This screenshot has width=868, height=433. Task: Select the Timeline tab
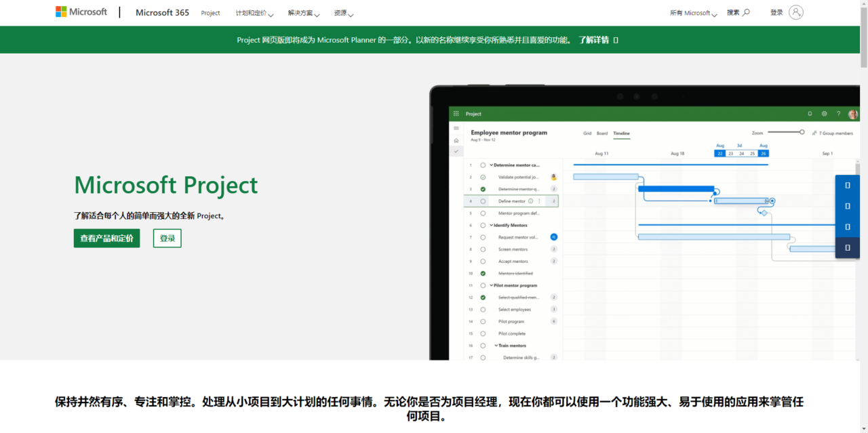[x=621, y=133]
